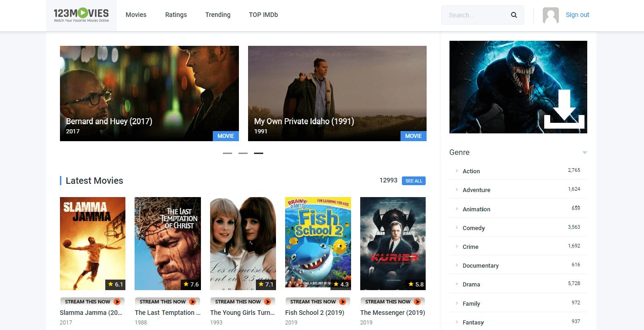Click the download arrow on Venom banner
This screenshot has height=330, width=644.
pyautogui.click(x=564, y=109)
